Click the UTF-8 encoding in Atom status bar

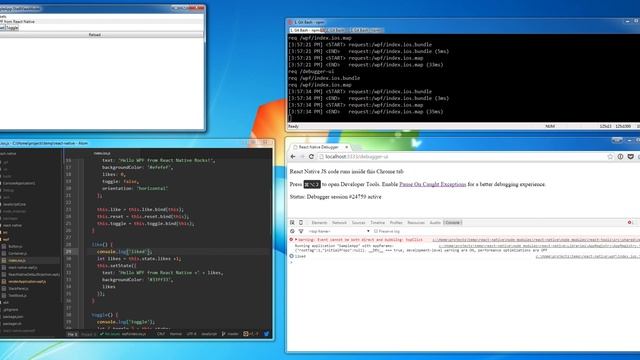pos(191,334)
